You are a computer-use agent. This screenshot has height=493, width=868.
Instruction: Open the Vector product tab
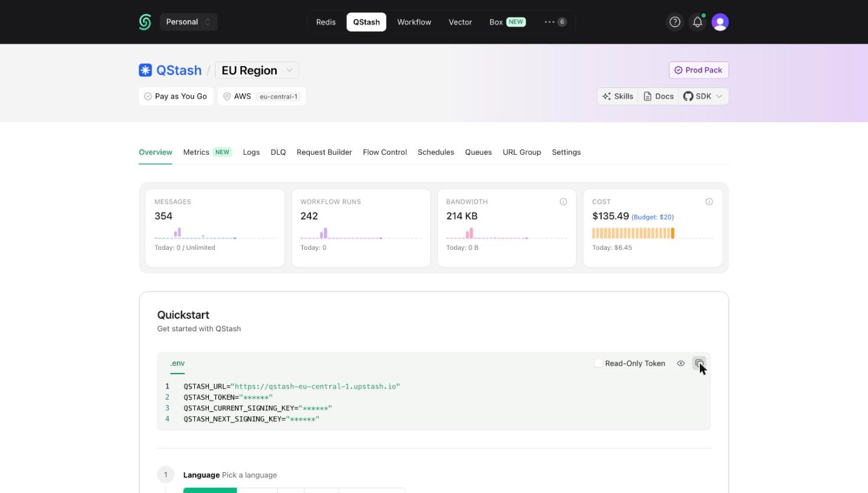(x=460, y=22)
